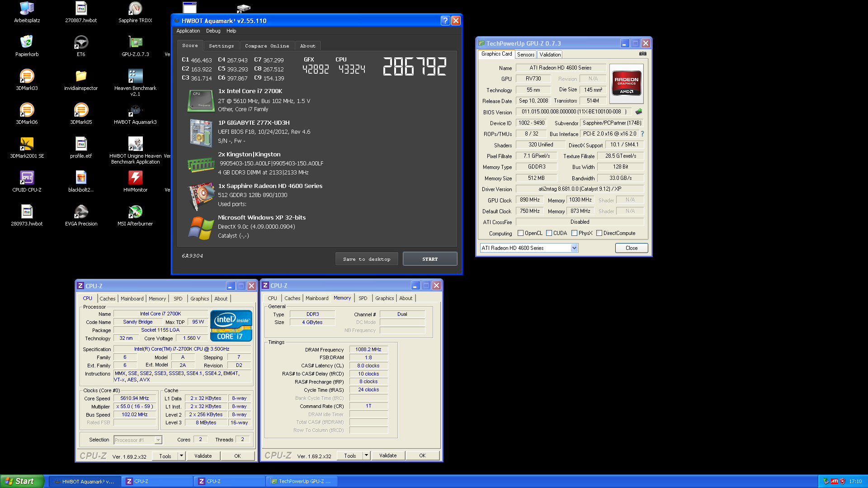Image resolution: width=868 pixels, height=488 pixels.
Task: Click OK in right CPU-Z window
Action: [422, 455]
